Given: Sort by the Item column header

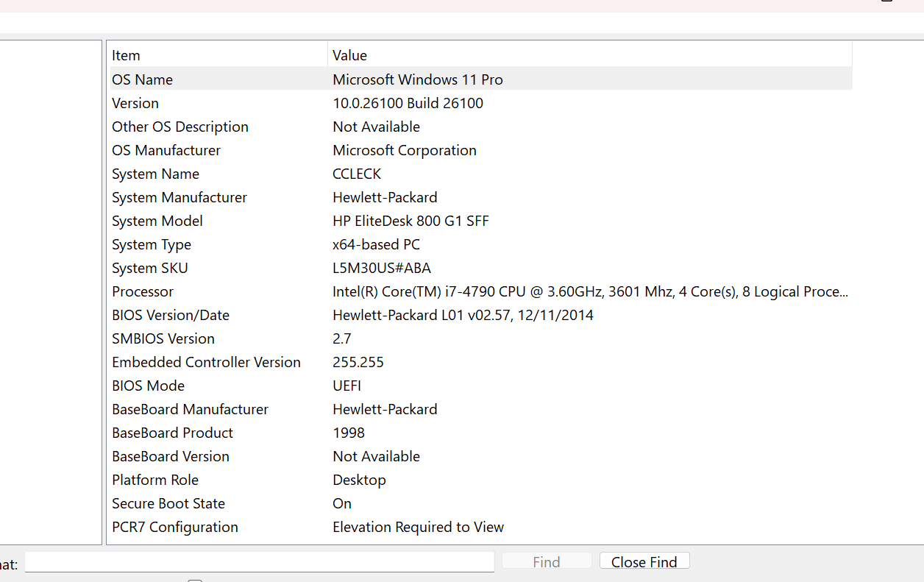Looking at the screenshot, I should (x=218, y=55).
